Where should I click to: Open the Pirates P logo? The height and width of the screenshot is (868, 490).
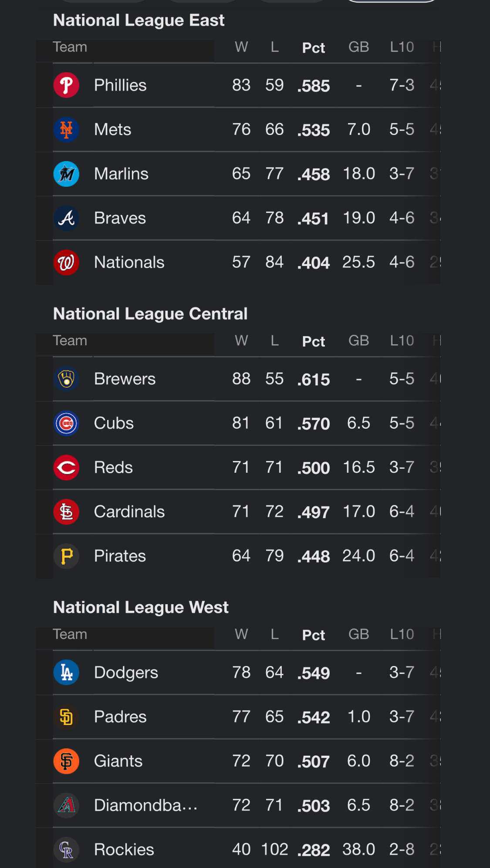[x=66, y=556]
